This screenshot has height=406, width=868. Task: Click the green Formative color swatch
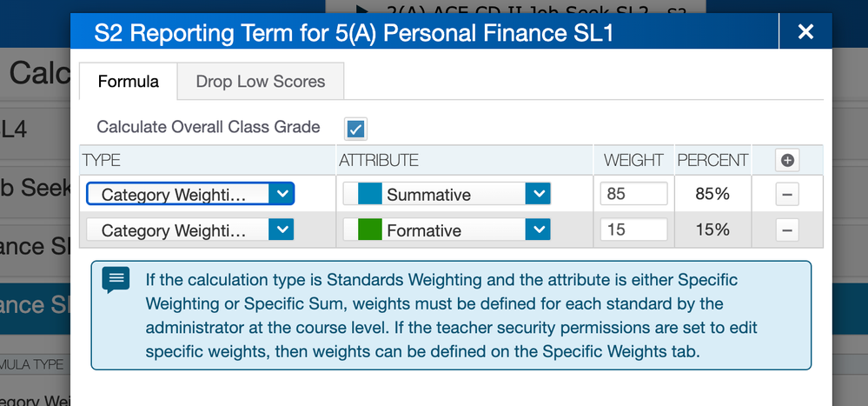pyautogui.click(x=369, y=230)
